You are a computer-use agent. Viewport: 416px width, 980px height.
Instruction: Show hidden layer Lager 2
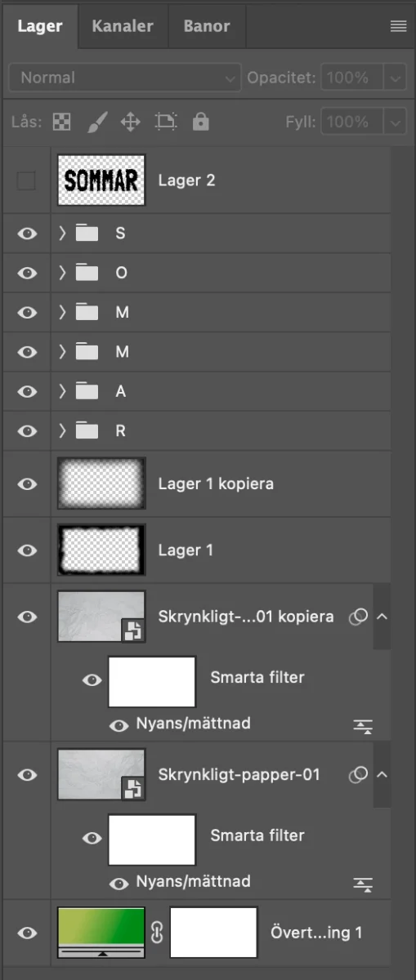[27, 180]
